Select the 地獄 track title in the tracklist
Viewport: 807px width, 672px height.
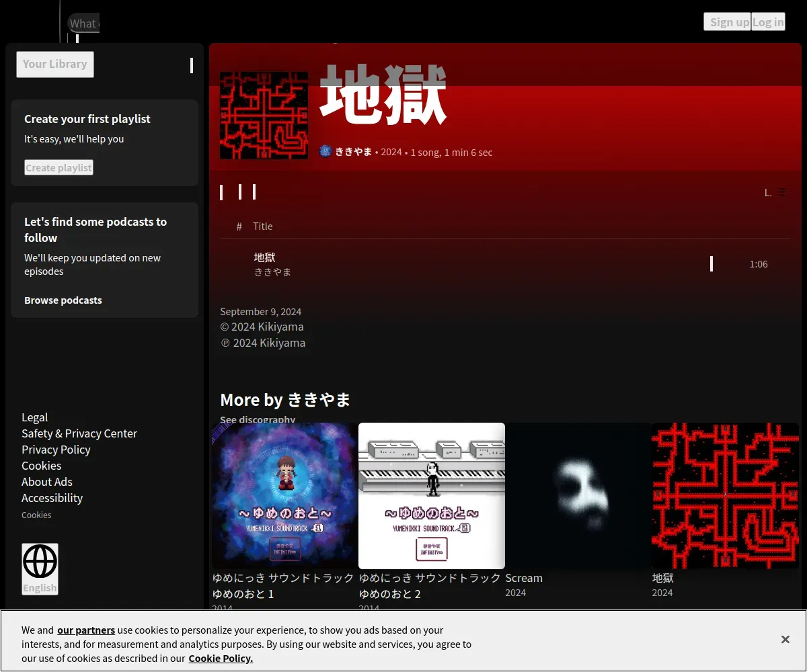pos(264,257)
